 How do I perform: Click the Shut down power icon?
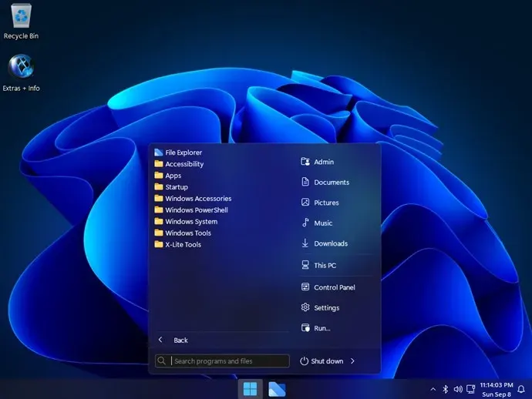(x=304, y=361)
